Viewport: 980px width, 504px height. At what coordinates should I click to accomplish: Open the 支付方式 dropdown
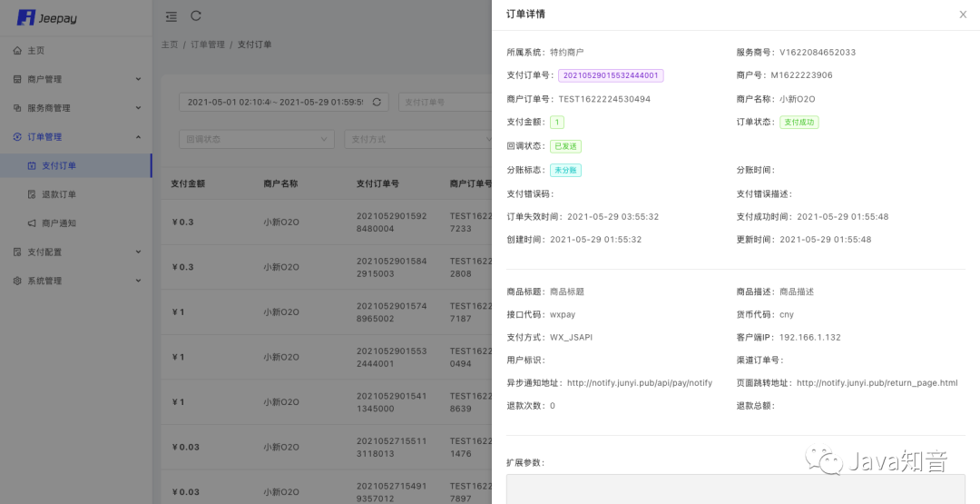coord(418,139)
